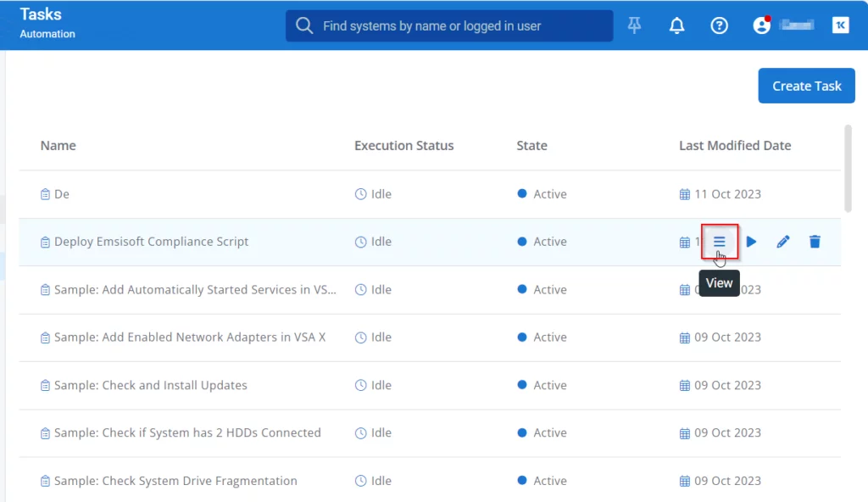Image resolution: width=868 pixels, height=502 pixels.
Task: Sort by the Execution Status column
Action: click(x=403, y=146)
